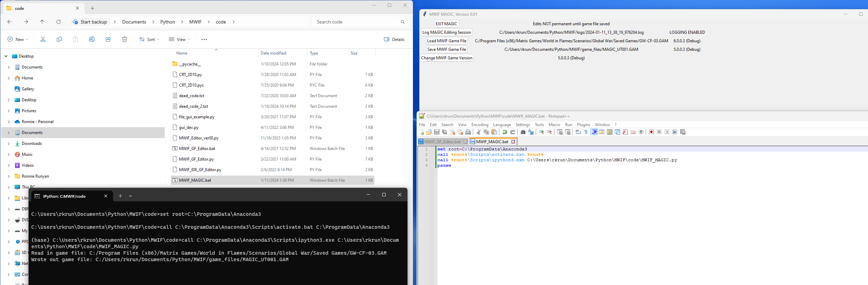
Task: Click the Share icon in File Explorer toolbar
Action: click(108, 39)
